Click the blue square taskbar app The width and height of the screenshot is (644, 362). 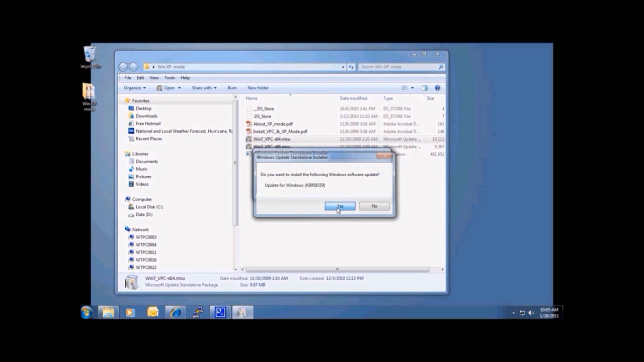pos(220,312)
